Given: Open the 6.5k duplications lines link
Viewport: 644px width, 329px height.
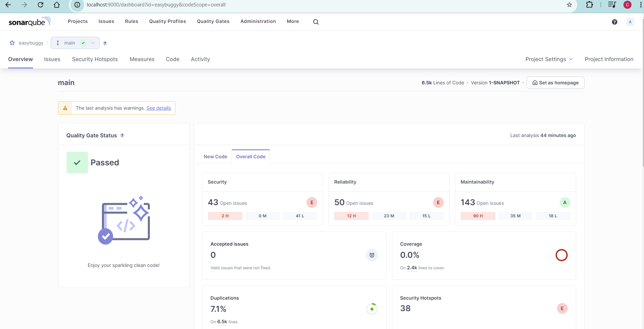Looking at the screenshot, I should [x=222, y=322].
